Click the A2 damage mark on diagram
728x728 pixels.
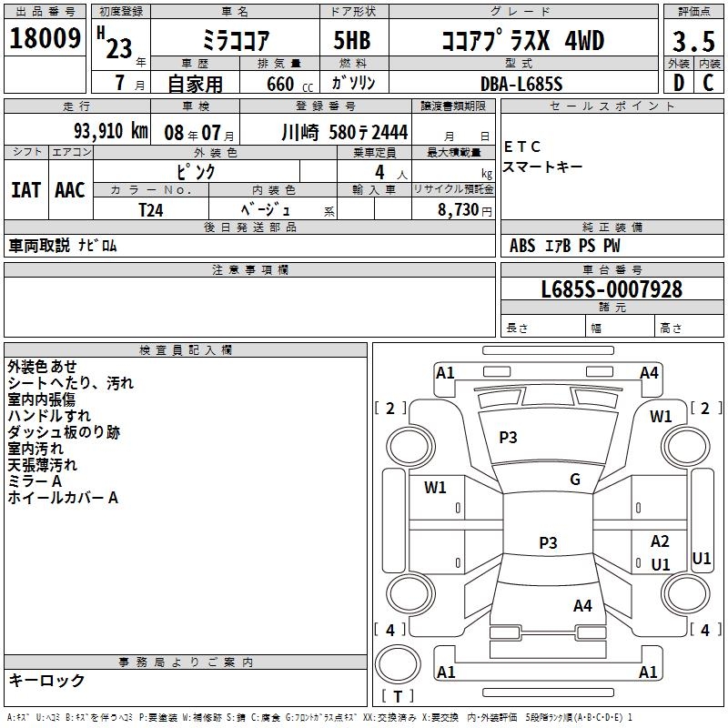(x=660, y=541)
